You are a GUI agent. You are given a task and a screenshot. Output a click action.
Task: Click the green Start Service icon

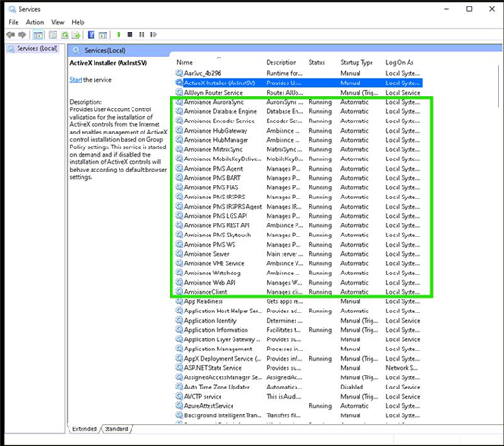(119, 34)
